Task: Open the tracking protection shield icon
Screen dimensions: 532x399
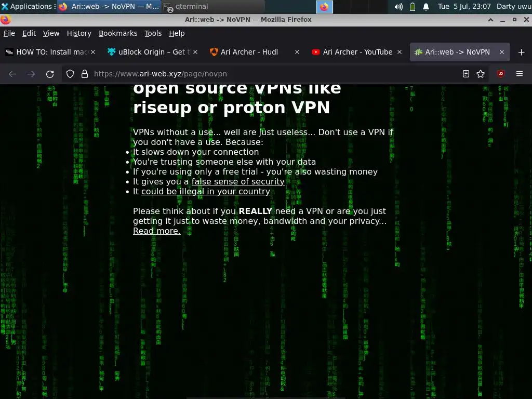Action: coord(70,74)
